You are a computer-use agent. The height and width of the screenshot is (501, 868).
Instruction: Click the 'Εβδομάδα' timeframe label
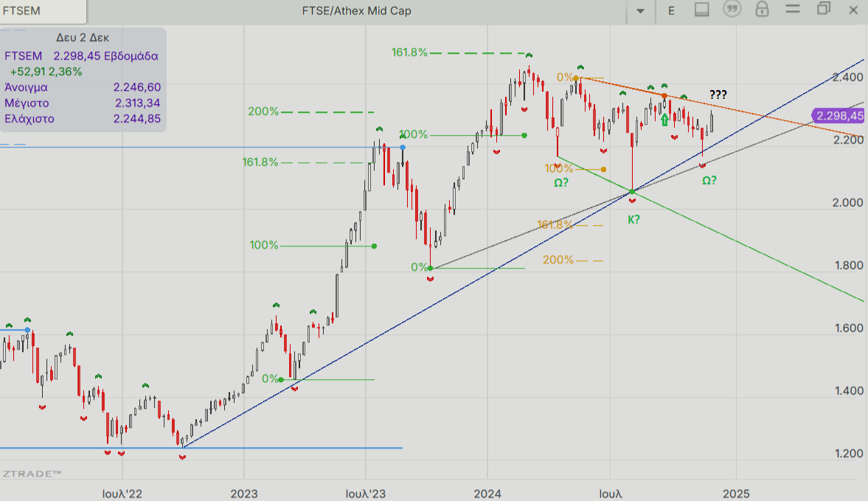pyautogui.click(x=131, y=56)
